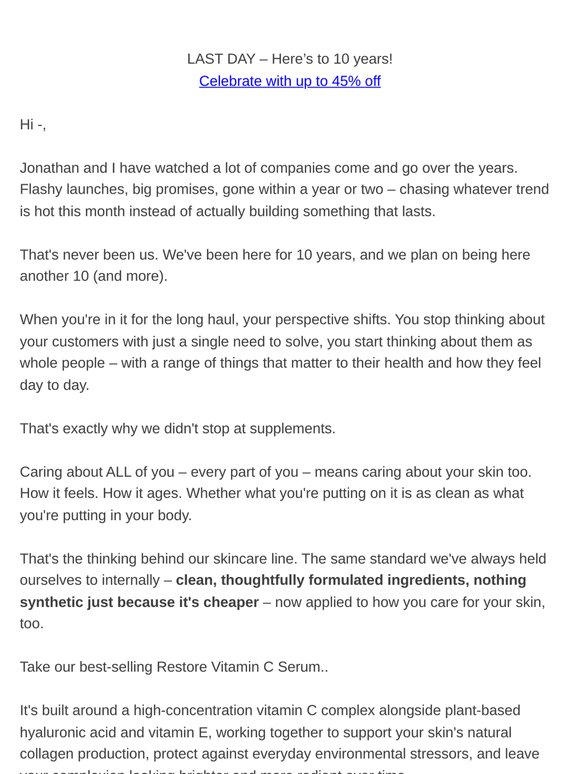Click the line 'whole people – with a range'
This screenshot has height=774, width=580.
pyautogui.click(x=280, y=363)
